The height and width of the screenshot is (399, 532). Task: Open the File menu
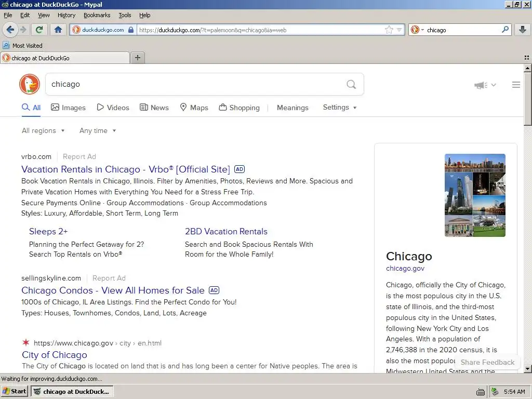8,15
